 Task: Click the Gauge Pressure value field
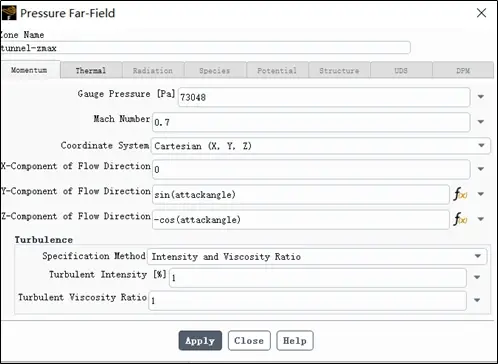point(324,97)
